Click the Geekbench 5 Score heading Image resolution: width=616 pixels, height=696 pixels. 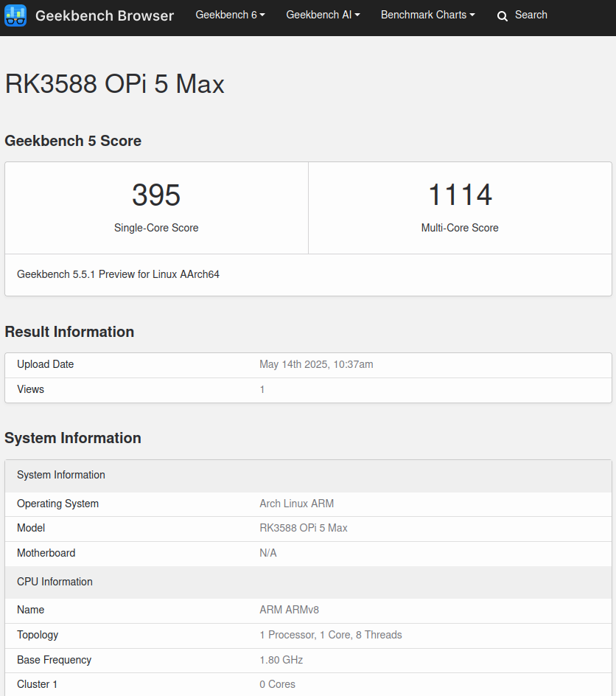73,141
